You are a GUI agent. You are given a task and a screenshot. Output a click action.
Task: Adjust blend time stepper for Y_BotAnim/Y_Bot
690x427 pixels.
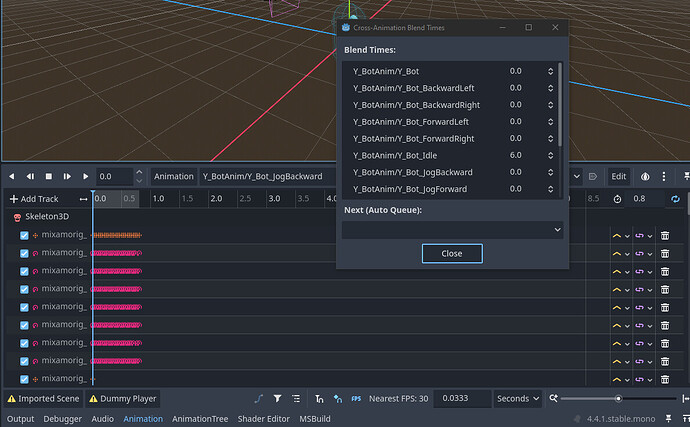[550, 71]
